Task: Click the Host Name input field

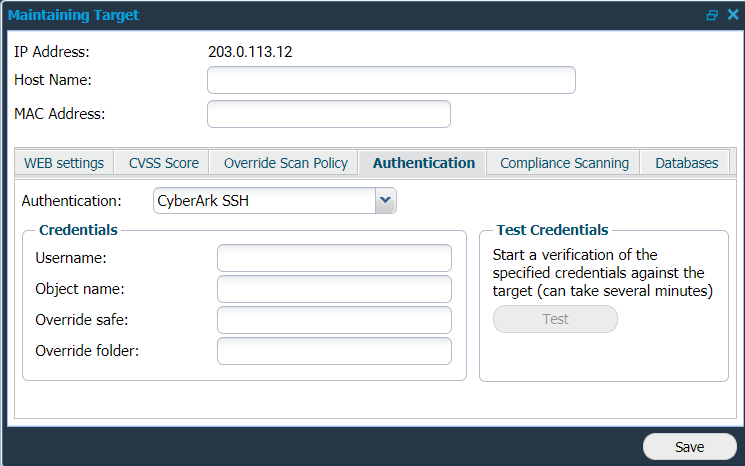Action: pos(391,80)
